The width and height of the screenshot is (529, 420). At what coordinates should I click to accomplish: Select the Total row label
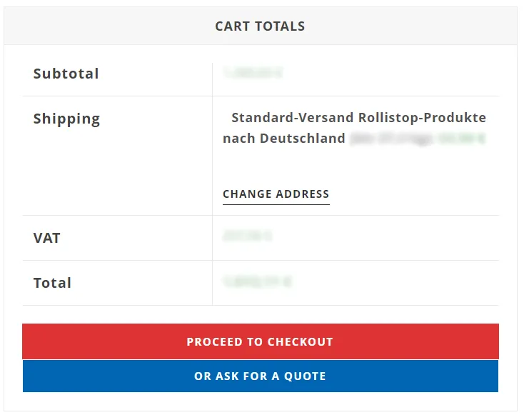pos(52,283)
